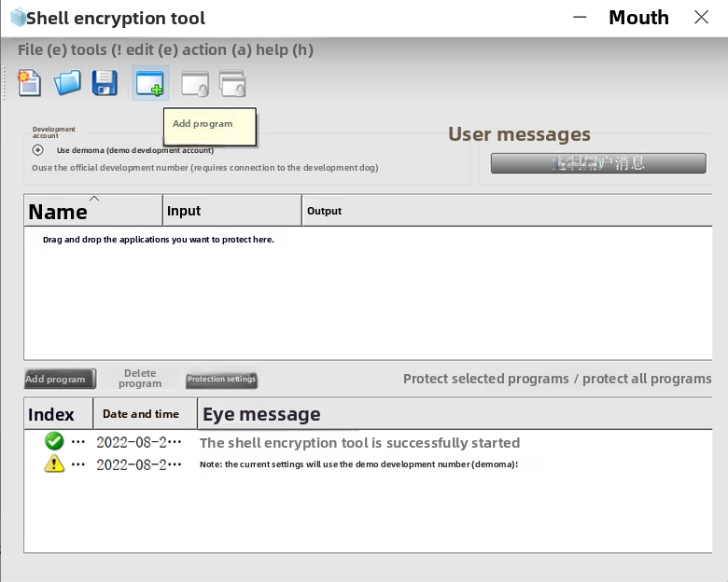Screen dimensions: 728x582
Task: Select the Use demoma demo account radio button
Action: coord(38,150)
